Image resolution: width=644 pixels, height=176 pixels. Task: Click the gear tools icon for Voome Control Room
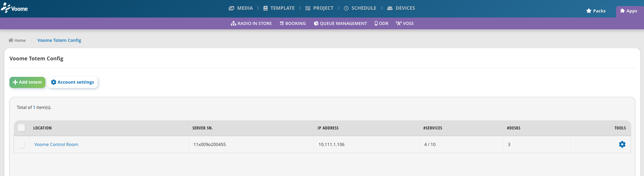(x=622, y=144)
